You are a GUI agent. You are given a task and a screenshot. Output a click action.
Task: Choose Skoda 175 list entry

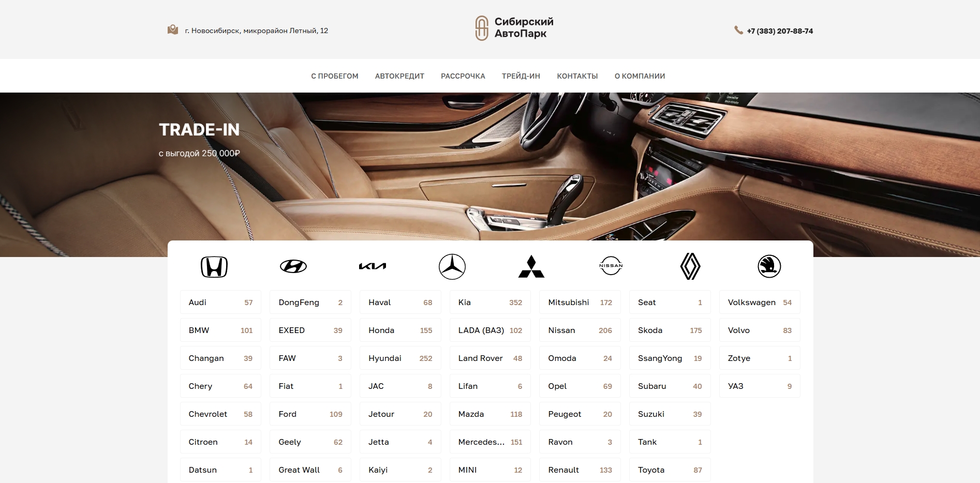coord(670,330)
